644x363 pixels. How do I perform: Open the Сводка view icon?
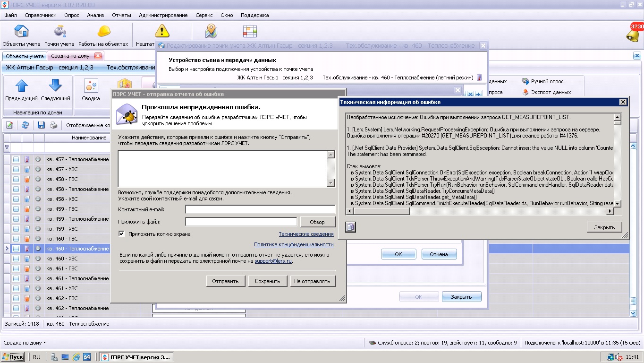pos(91,90)
